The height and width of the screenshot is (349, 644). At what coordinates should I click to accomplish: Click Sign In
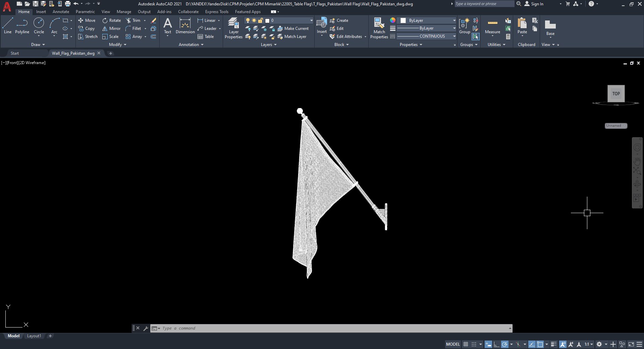coord(534,4)
